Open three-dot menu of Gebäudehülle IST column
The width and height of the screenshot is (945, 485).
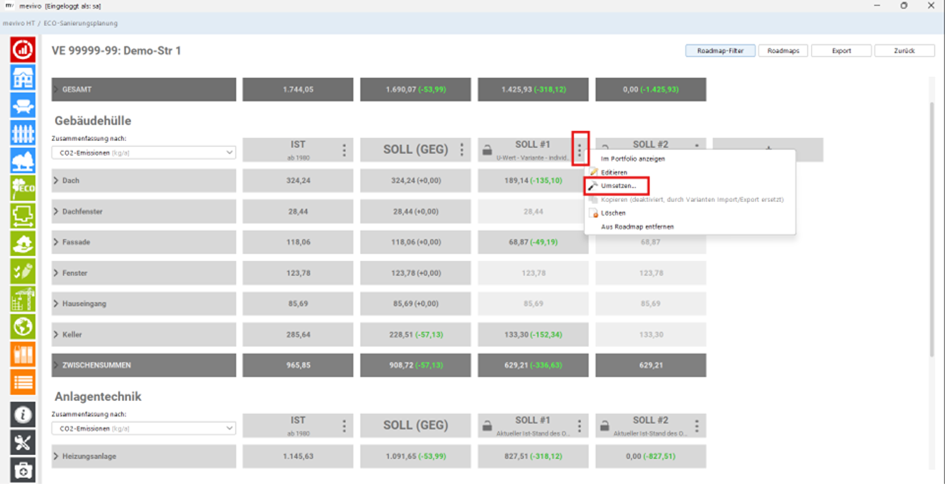click(x=344, y=149)
